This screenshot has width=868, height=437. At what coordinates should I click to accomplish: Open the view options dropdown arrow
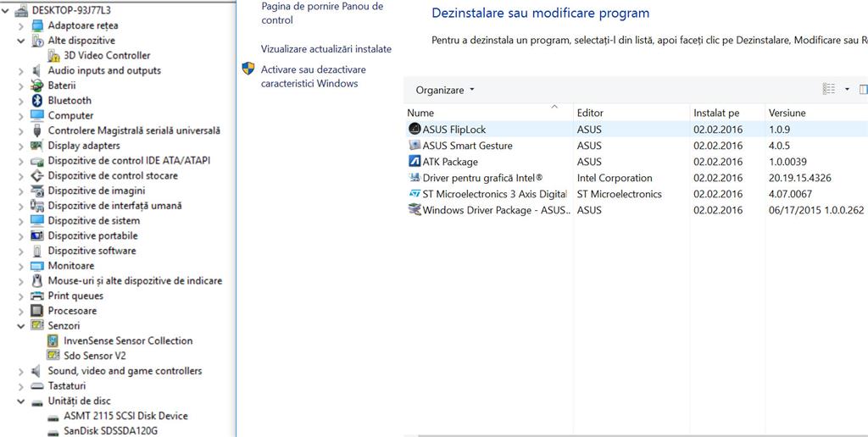point(847,90)
